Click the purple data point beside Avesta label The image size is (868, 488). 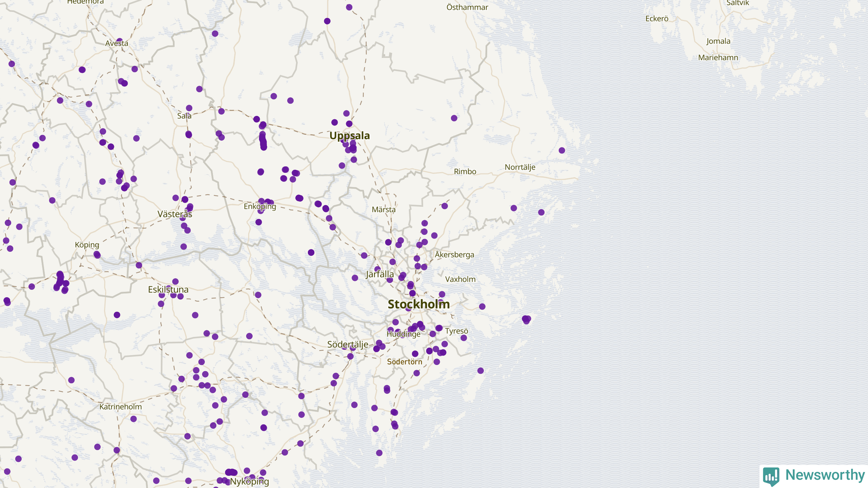coord(119,41)
